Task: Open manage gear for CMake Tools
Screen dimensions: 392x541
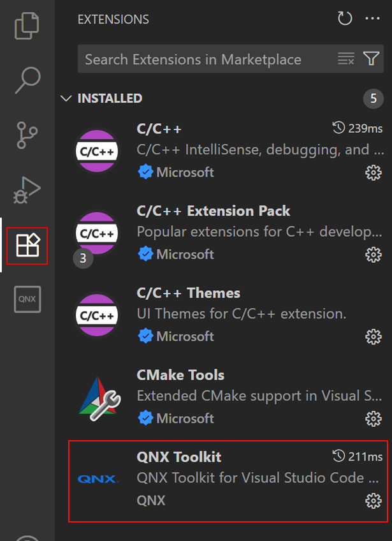Action: click(x=373, y=419)
